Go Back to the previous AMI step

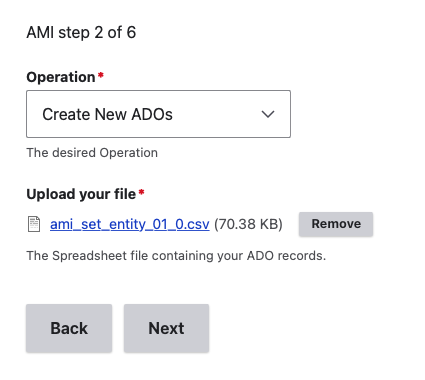coord(69,328)
